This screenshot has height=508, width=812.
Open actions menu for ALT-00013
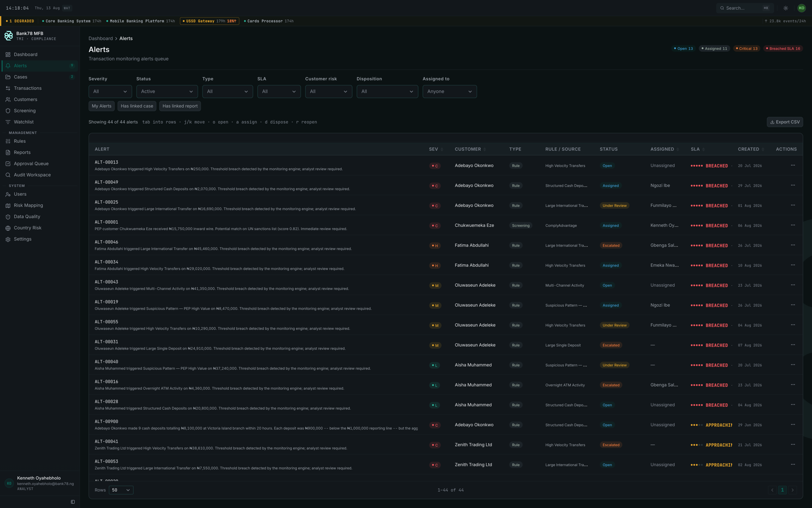pyautogui.click(x=793, y=165)
